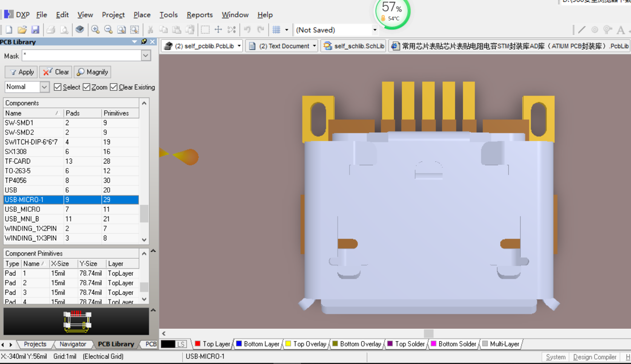Viewport: 631px width, 364px height.
Task: Click the LS layer set button
Action: pyautogui.click(x=181, y=344)
